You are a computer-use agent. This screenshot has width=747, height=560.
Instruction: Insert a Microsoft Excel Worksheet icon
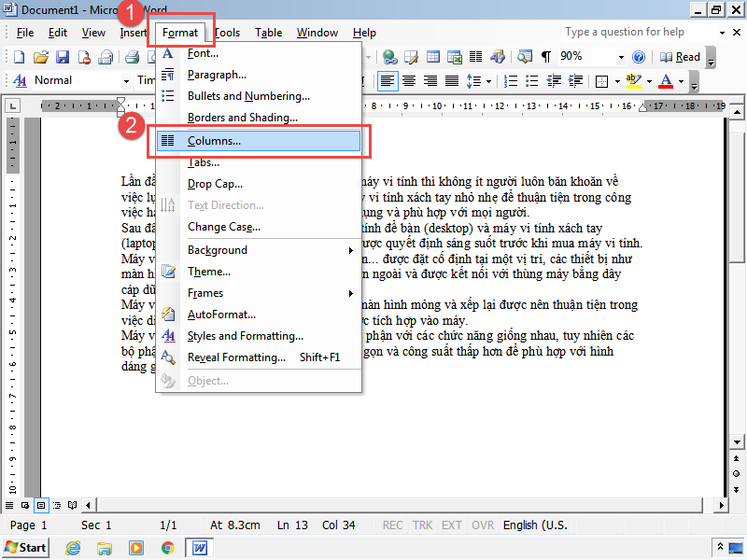(x=455, y=57)
